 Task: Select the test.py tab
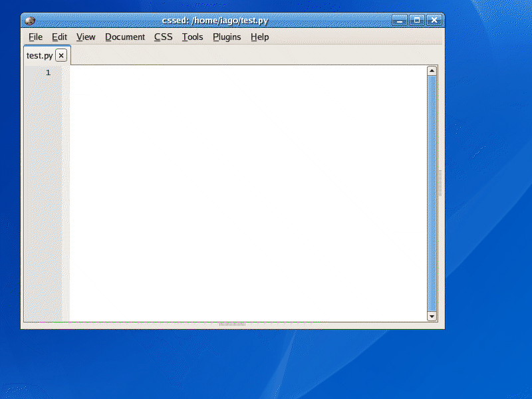(x=40, y=55)
